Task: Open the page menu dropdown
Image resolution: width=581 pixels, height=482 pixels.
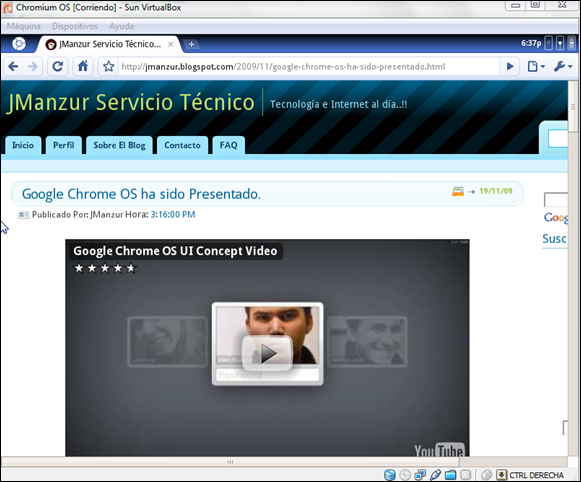Action: pyautogui.click(x=536, y=67)
